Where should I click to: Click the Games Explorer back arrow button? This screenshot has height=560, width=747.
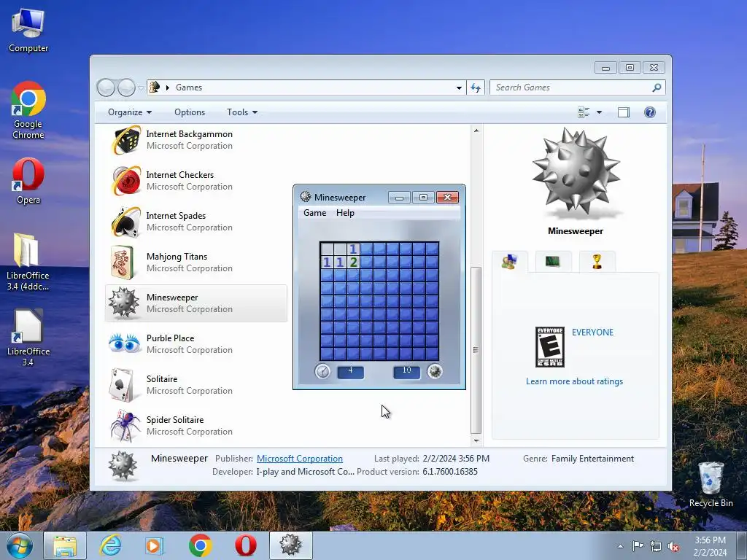[106, 87]
